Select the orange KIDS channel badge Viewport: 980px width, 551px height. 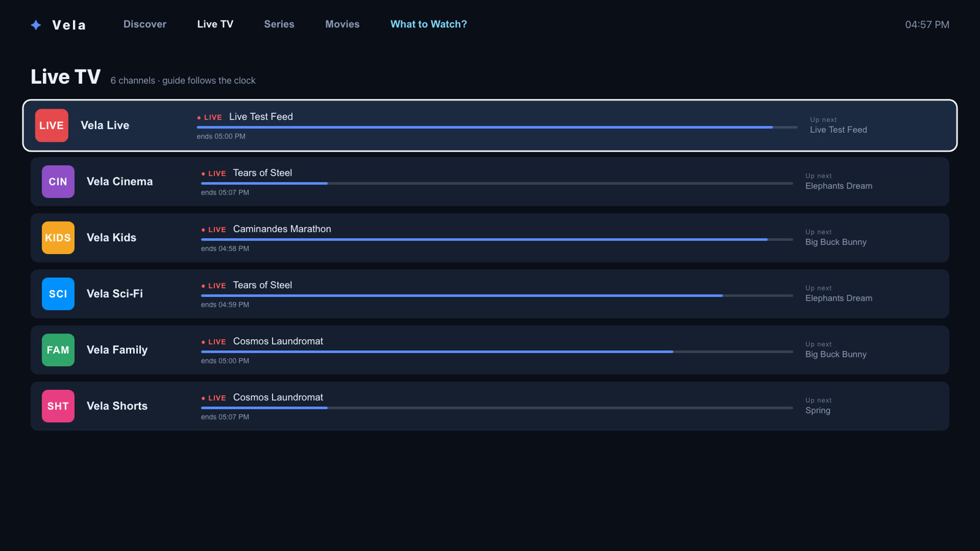58,238
